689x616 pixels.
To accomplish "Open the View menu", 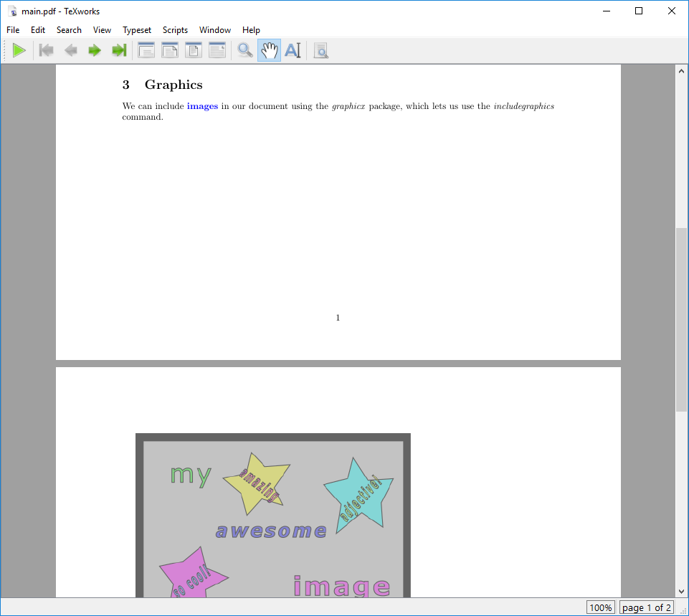I will [102, 29].
